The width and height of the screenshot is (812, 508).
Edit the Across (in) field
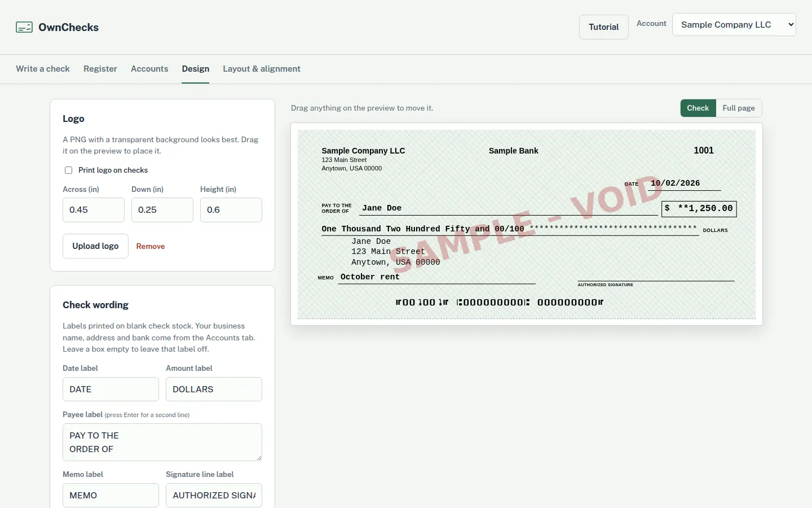click(x=94, y=210)
